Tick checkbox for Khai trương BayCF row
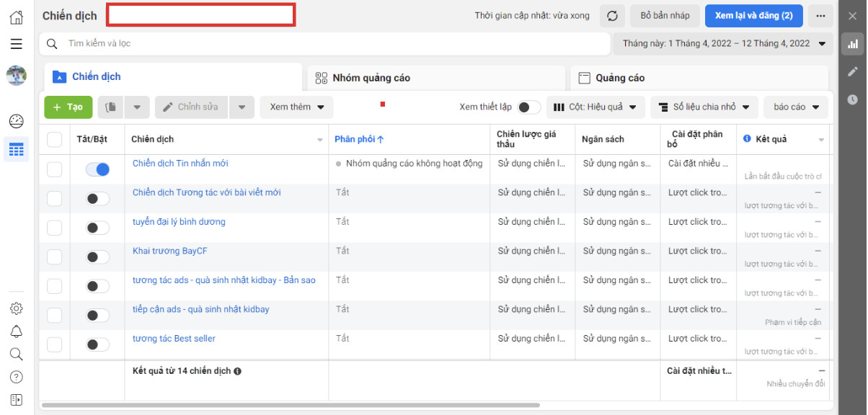Viewport: 868px width, 415px height. point(55,257)
